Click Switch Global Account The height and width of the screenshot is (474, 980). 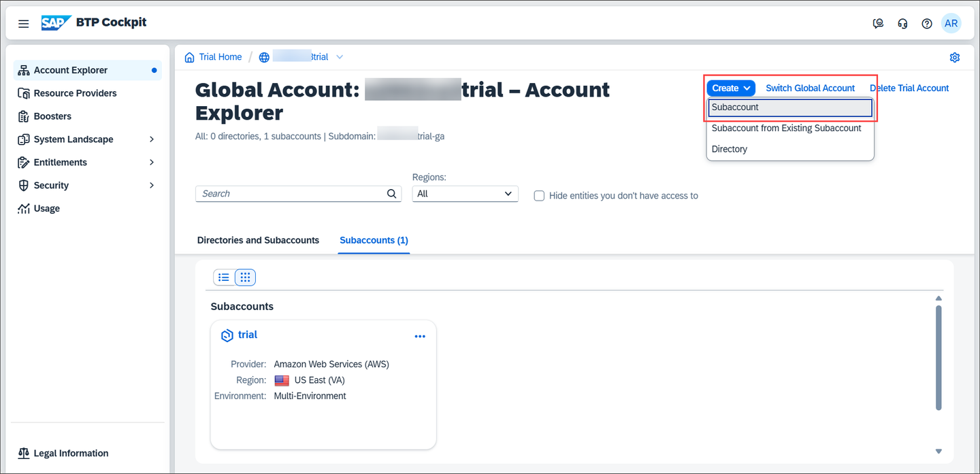(x=810, y=88)
